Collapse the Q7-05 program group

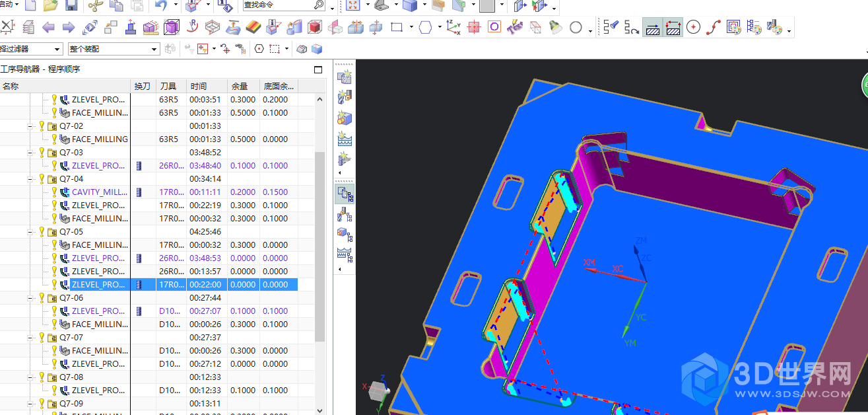pos(30,232)
